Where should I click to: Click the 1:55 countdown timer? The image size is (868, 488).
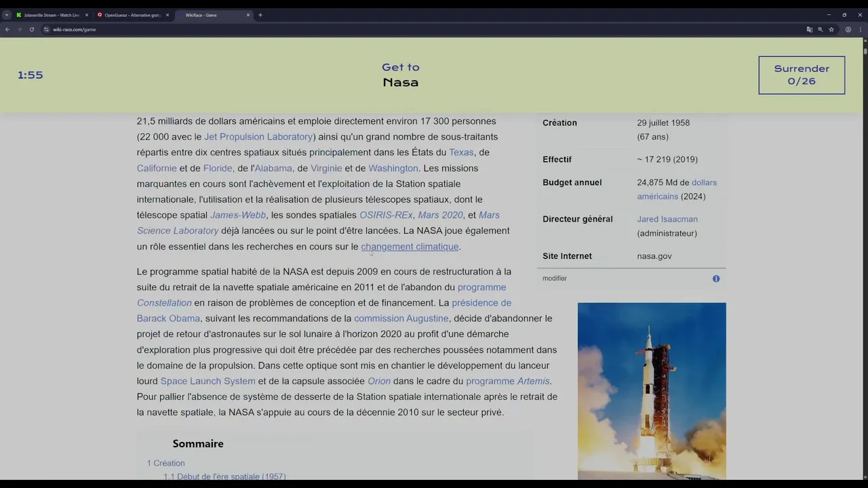tap(31, 75)
